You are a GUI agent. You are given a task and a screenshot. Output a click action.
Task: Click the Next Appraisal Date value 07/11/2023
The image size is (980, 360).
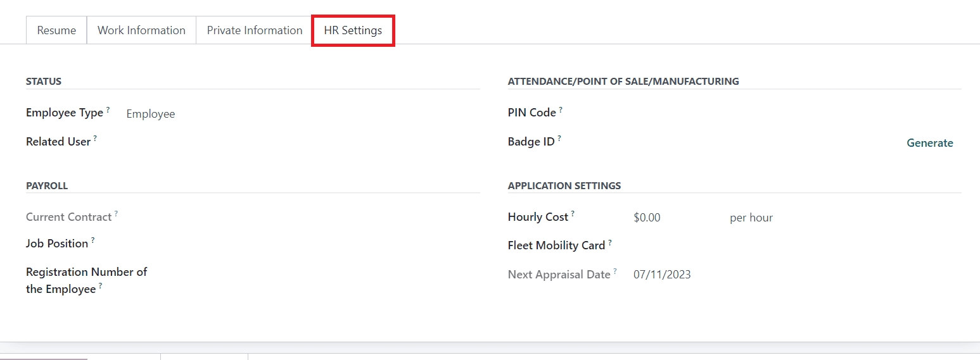click(662, 275)
